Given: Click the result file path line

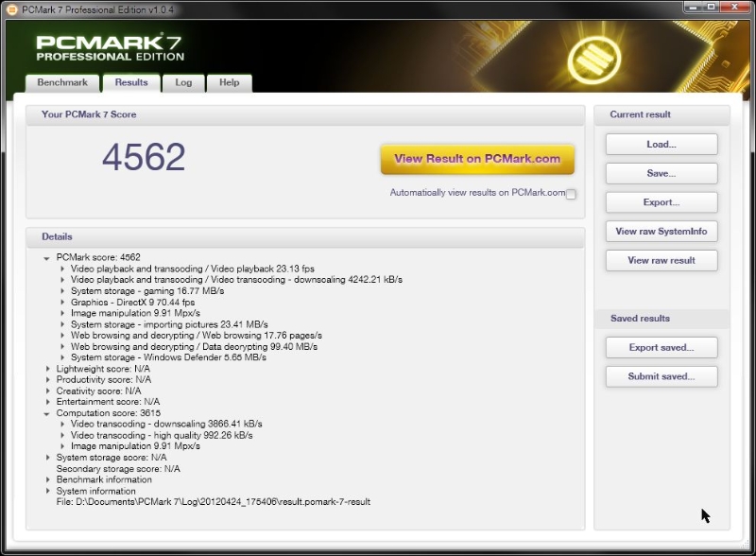Looking at the screenshot, I should [x=214, y=502].
